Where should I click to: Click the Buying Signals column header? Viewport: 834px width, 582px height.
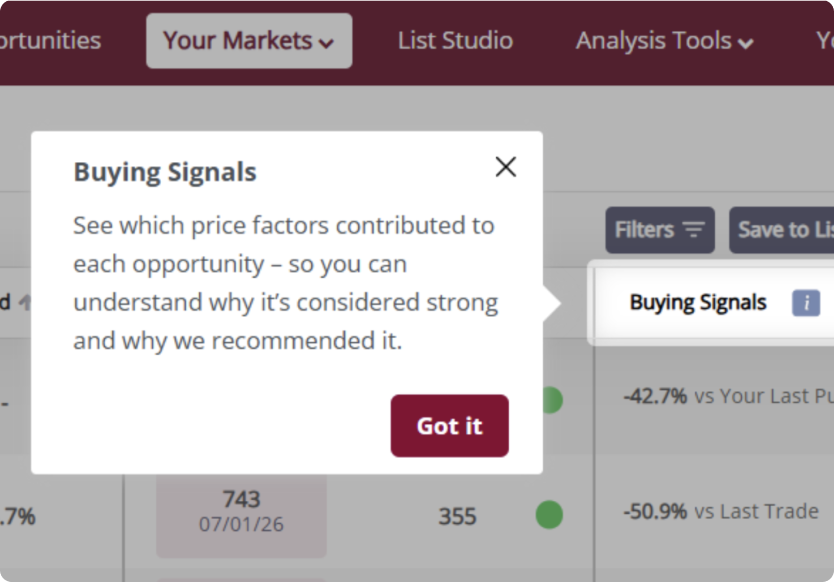pyautogui.click(x=698, y=302)
